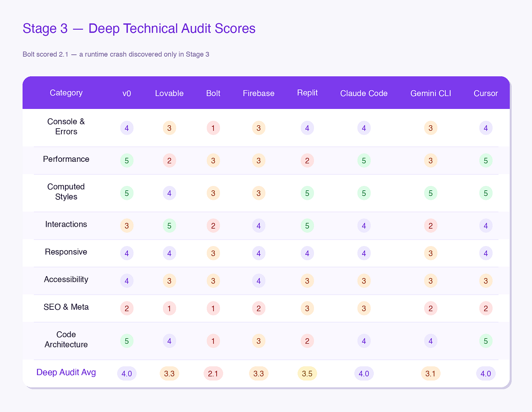Click Claude Code's SEO & Meta score 3
Screen dimensions: 532x412
click(364, 309)
